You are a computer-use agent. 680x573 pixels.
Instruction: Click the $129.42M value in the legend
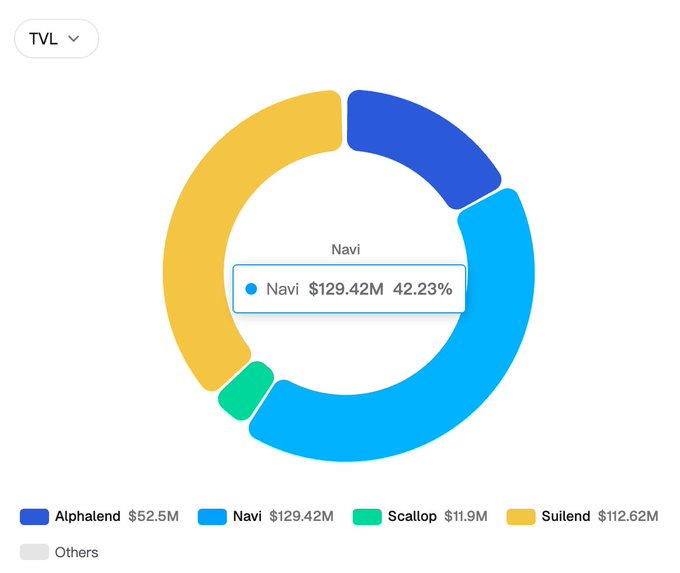click(x=301, y=516)
